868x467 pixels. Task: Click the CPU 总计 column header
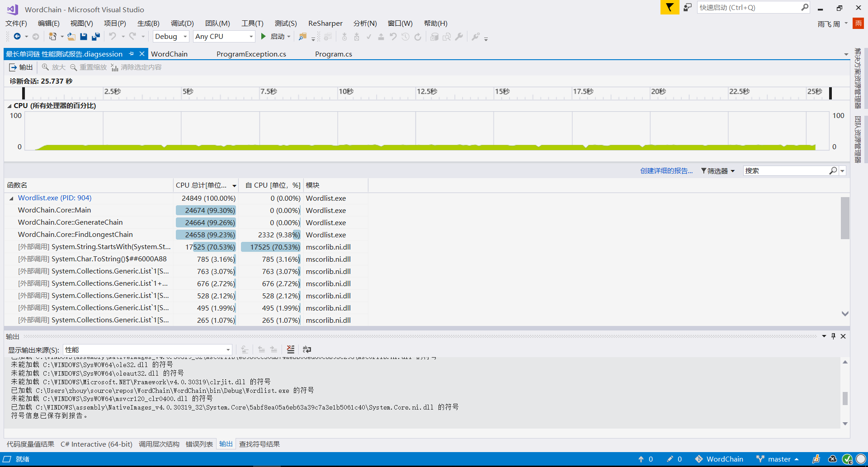click(x=206, y=185)
